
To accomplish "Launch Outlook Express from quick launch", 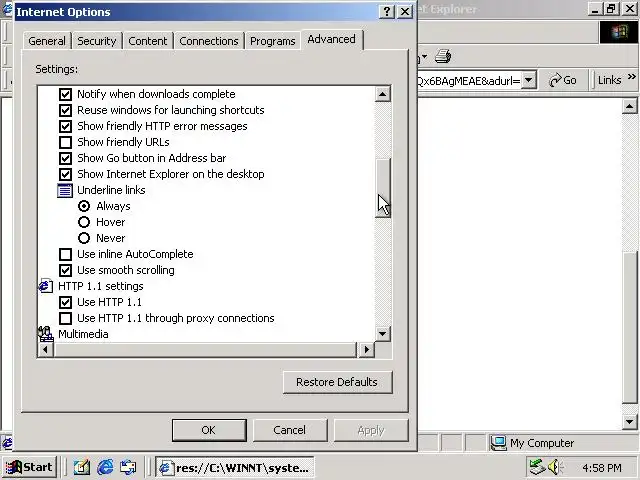I will [129, 467].
